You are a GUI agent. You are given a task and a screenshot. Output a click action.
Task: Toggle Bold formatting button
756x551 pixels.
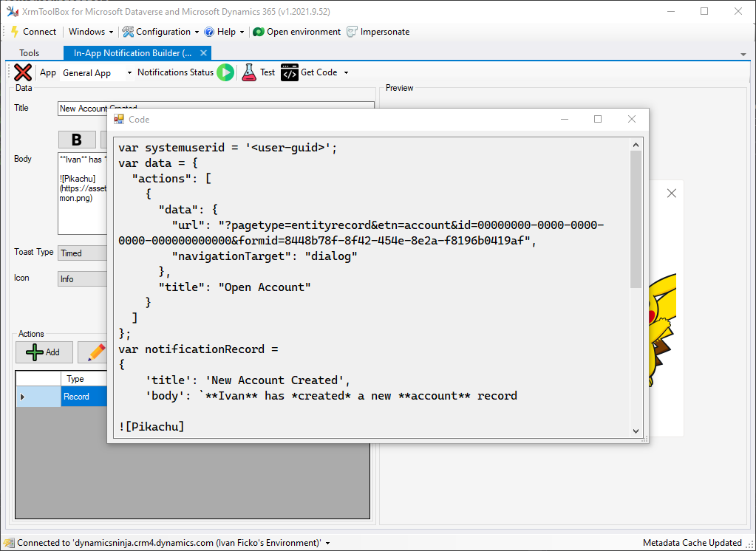77,140
